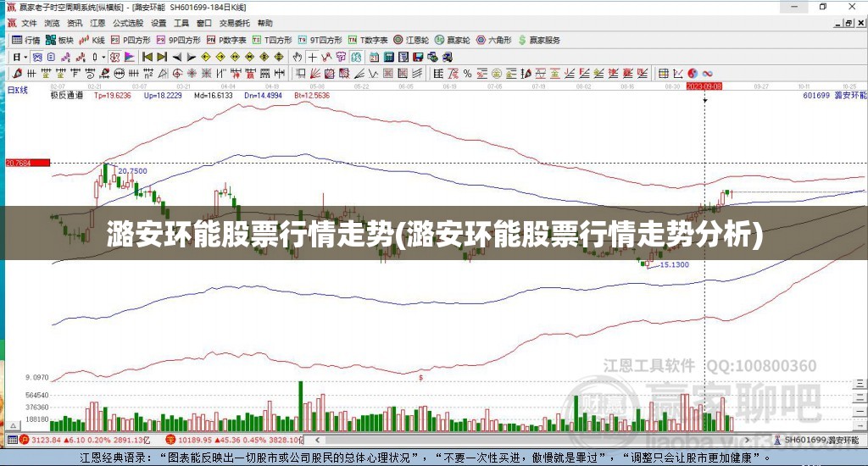
Task: Toggle the crosshair cursor tool
Action: (x=313, y=57)
